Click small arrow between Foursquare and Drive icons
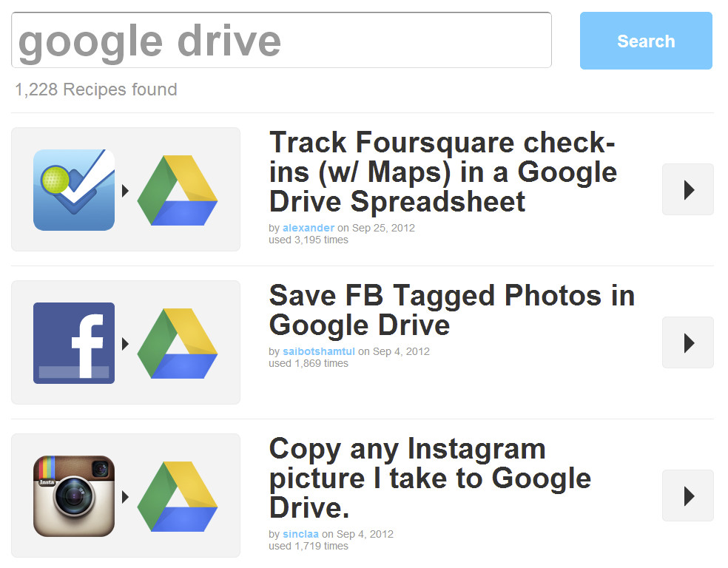 [126, 191]
